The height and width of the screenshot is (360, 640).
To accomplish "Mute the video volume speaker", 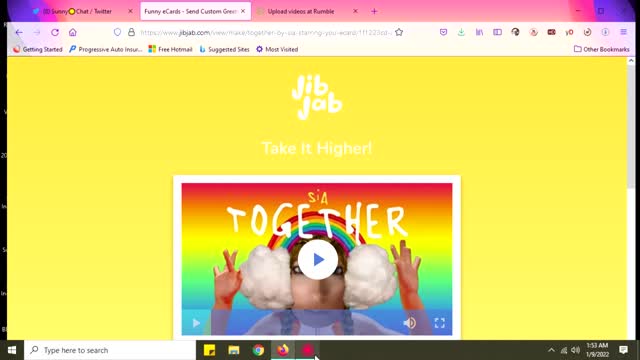I will click(x=409, y=323).
